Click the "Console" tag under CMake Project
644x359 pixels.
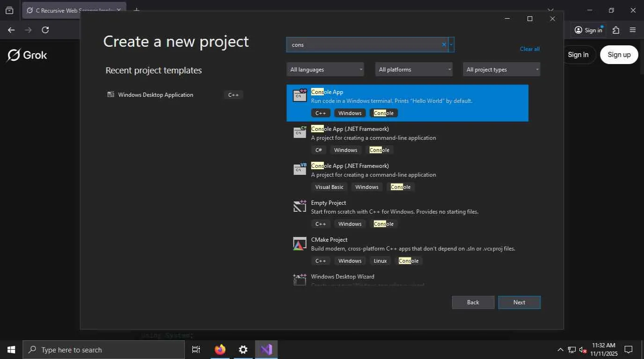coord(409,261)
